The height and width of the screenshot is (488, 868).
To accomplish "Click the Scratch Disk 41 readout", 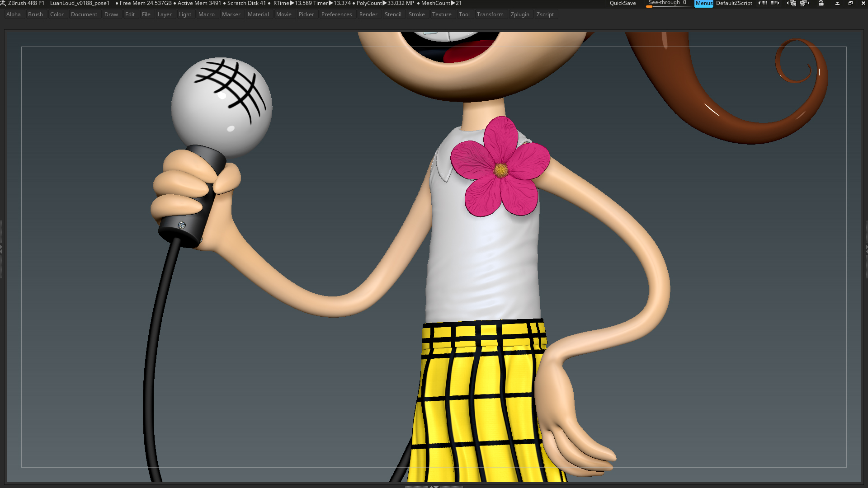I will click(x=247, y=3).
